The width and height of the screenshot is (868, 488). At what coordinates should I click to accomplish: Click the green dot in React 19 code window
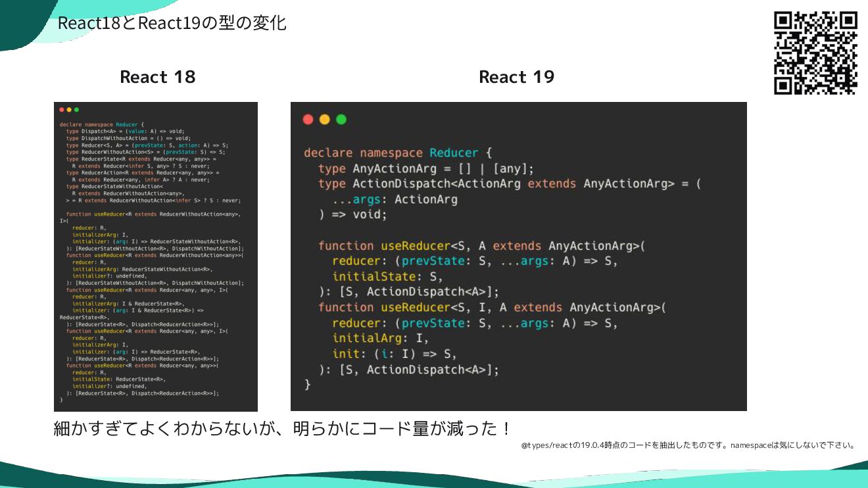pyautogui.click(x=341, y=120)
